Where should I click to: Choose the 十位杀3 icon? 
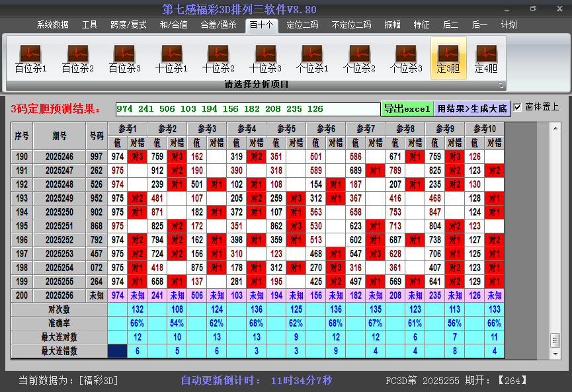click(x=265, y=58)
